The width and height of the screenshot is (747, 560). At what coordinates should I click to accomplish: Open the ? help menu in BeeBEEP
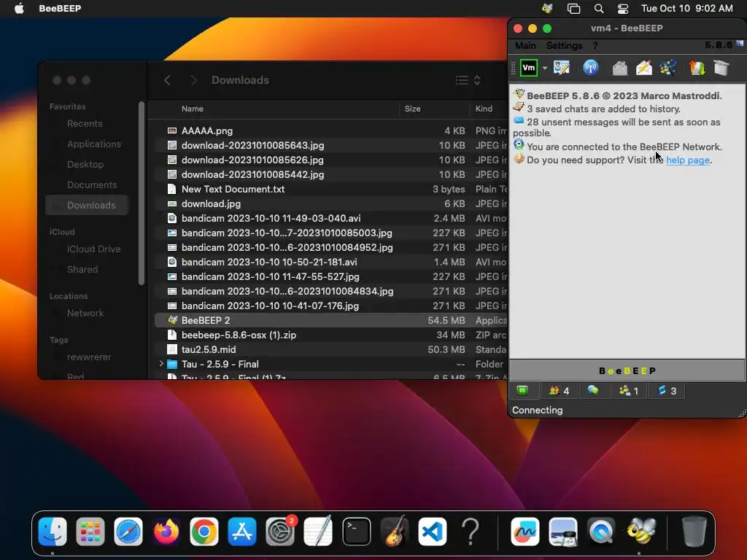point(595,46)
